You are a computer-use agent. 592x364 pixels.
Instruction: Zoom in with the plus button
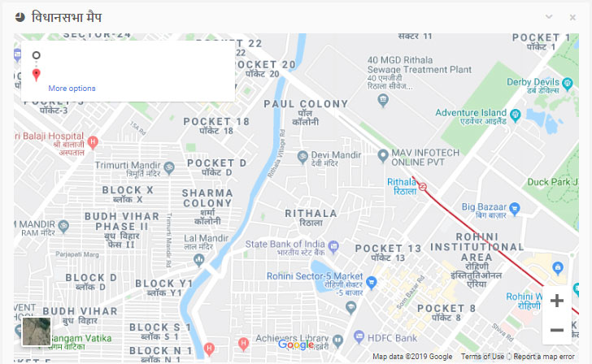pyautogui.click(x=557, y=301)
